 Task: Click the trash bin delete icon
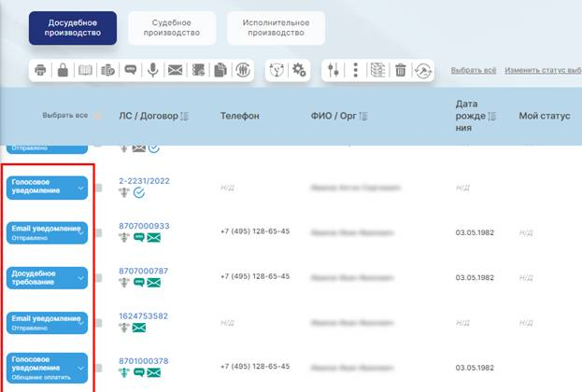(x=400, y=70)
